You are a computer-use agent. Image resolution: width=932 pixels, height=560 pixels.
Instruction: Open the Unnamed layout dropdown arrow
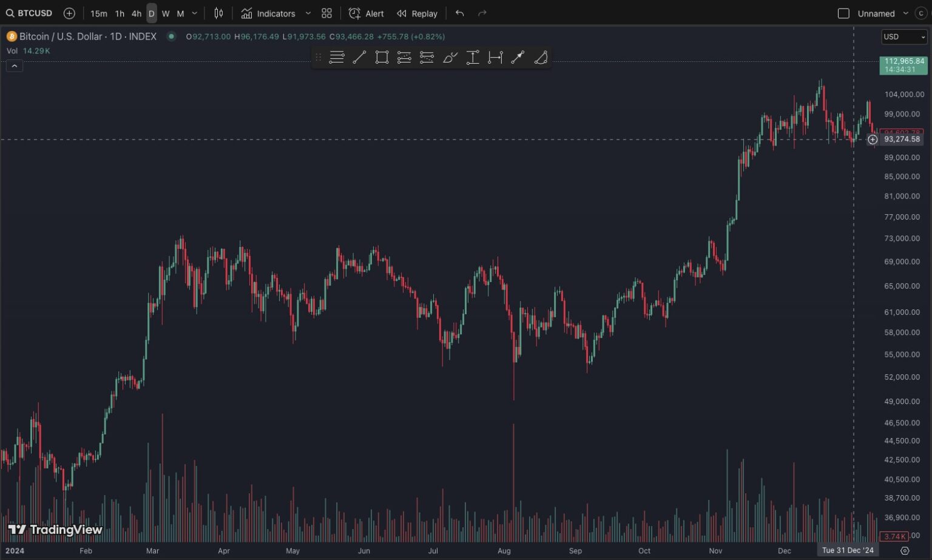pyautogui.click(x=905, y=13)
